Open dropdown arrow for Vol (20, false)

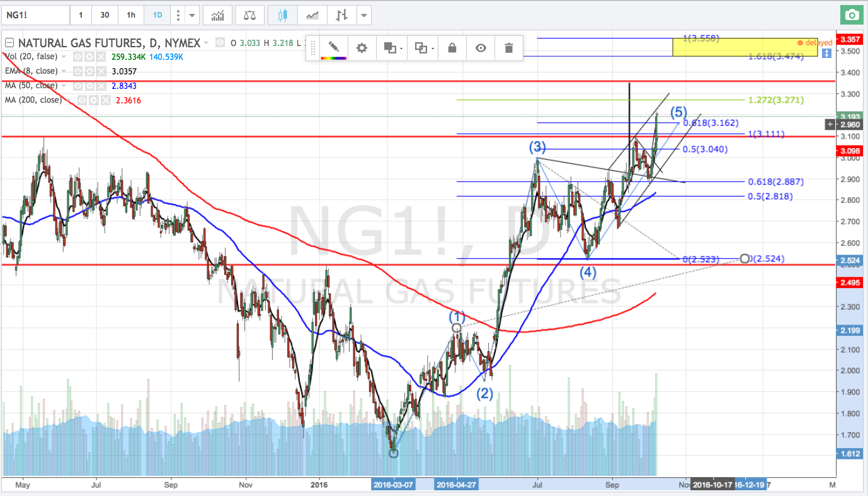64,57
